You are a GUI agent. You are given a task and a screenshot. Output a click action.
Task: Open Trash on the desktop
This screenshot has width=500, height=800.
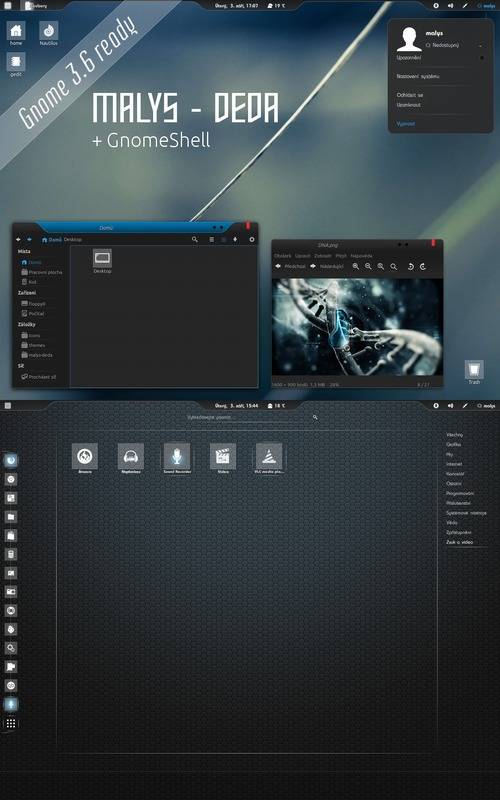pyautogui.click(x=474, y=371)
